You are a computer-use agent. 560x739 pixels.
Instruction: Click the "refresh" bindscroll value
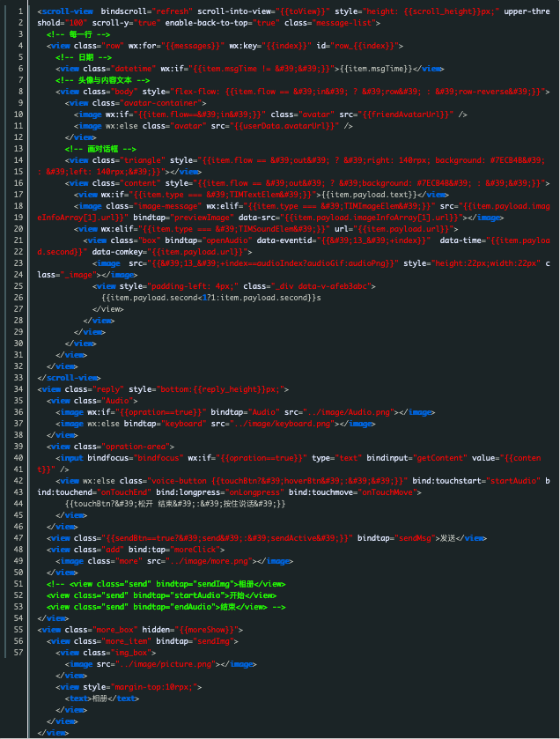(172, 11)
